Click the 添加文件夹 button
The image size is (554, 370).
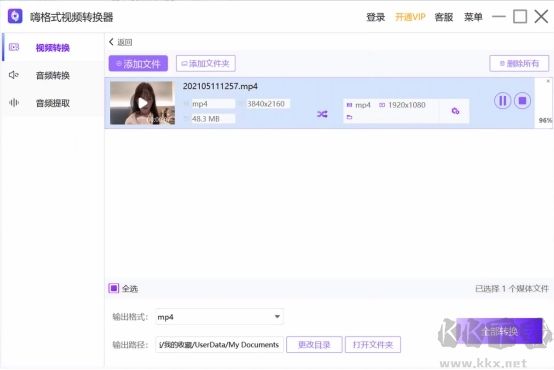point(206,64)
